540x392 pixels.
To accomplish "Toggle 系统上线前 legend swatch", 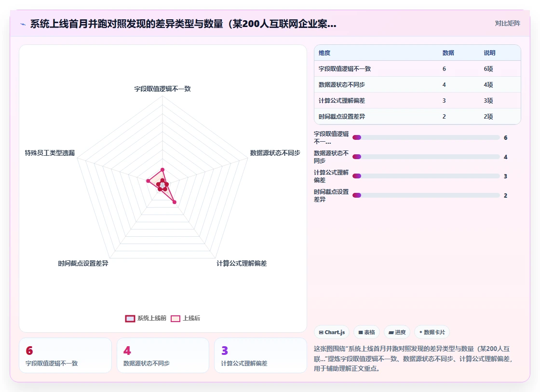I will (x=130, y=319).
